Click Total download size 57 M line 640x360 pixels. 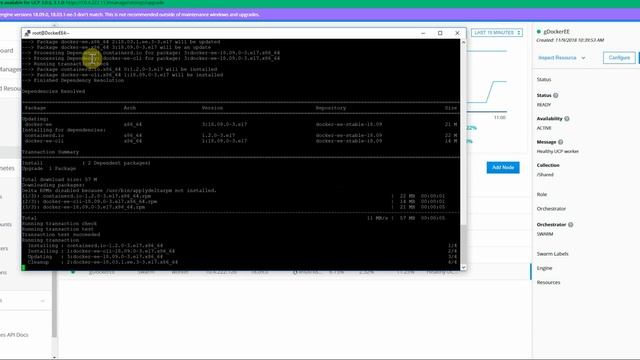coord(60,180)
